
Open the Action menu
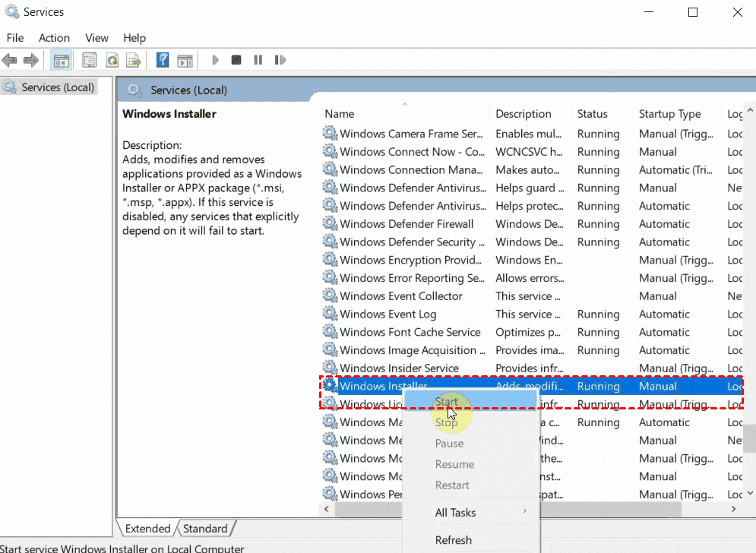[x=54, y=38]
